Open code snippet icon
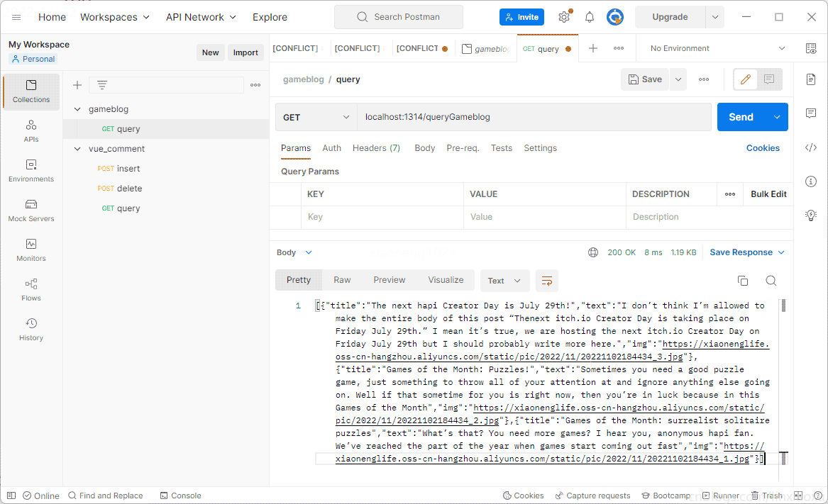 point(811,147)
